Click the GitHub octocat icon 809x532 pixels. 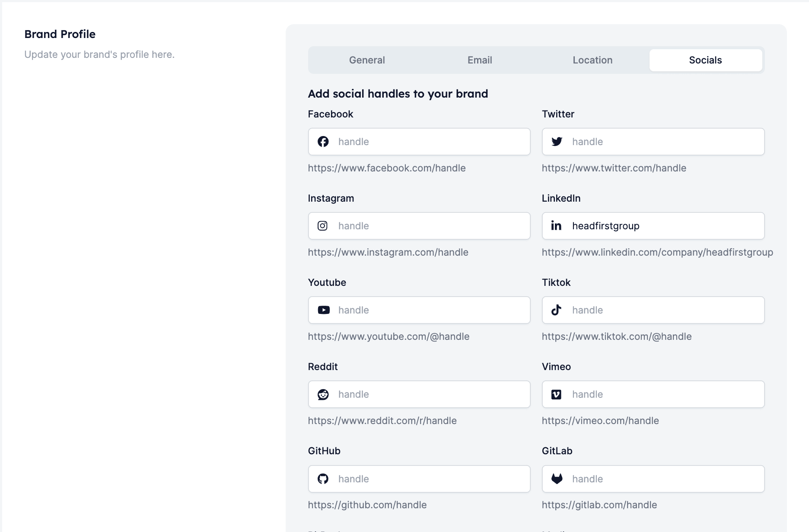click(323, 479)
